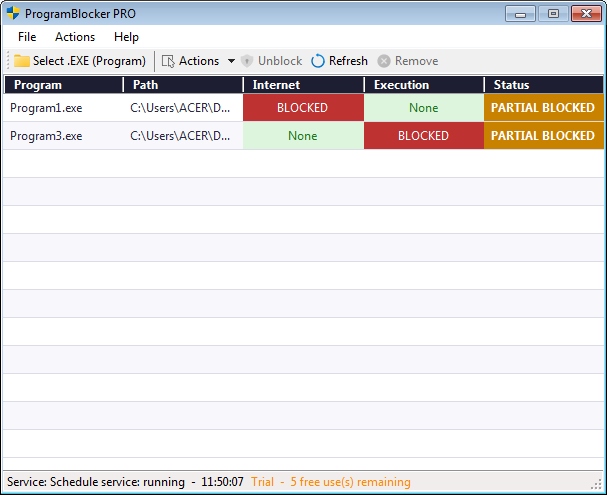Close the ProgramBlocker PRO window
The height and width of the screenshot is (495, 607).
(x=586, y=14)
